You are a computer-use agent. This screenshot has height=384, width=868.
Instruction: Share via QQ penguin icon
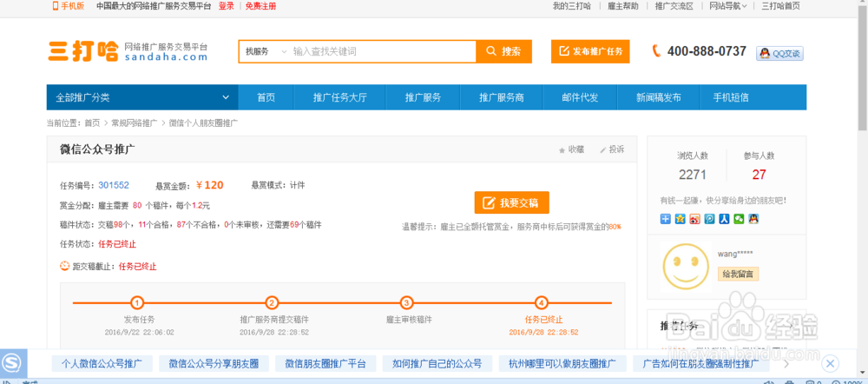[x=753, y=219]
